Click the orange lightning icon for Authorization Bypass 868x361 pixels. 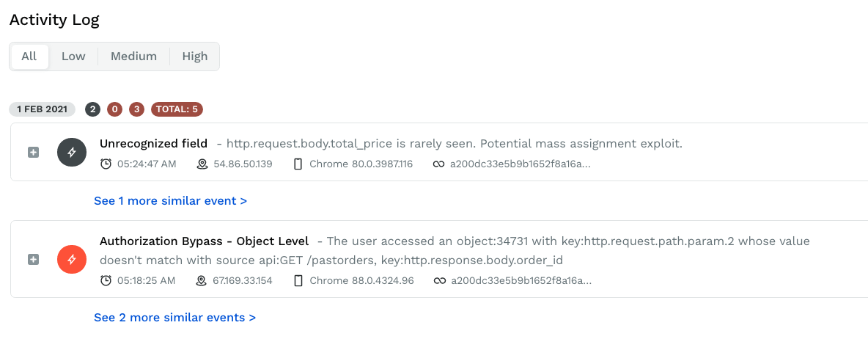[x=72, y=259]
